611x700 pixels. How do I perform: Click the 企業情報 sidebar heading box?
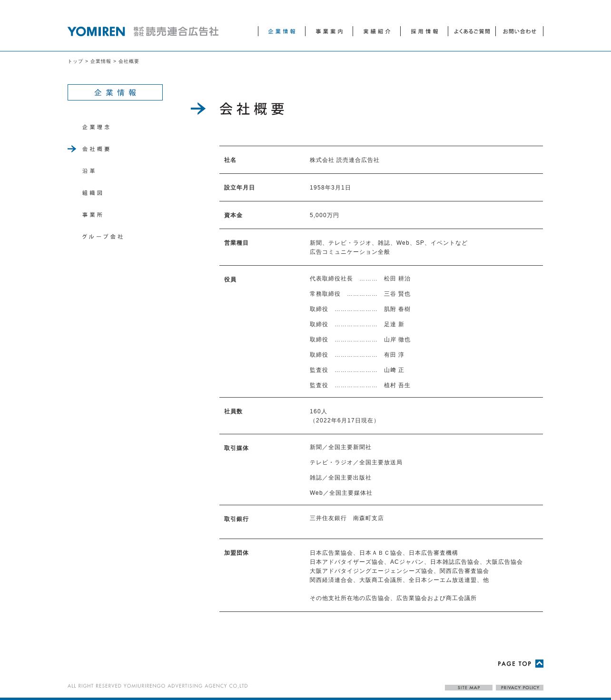(x=115, y=92)
